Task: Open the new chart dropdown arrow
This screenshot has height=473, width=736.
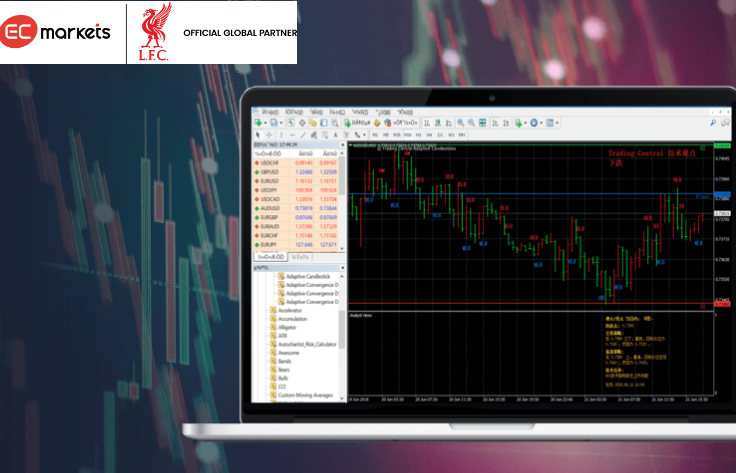Action: [266, 123]
